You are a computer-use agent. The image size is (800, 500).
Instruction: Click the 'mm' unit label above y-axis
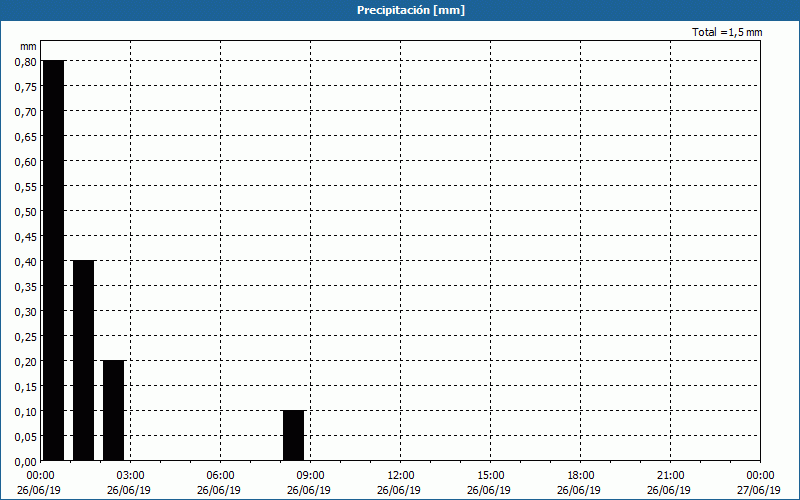click(28, 46)
